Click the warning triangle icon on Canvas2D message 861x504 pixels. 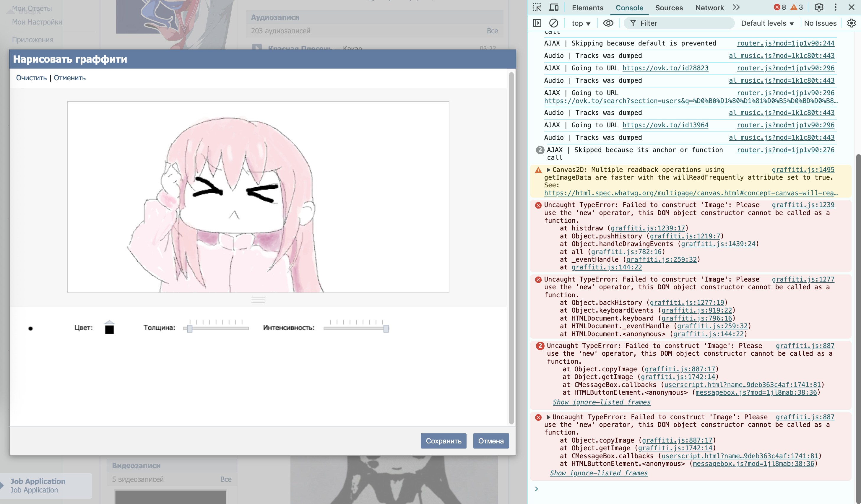click(538, 170)
